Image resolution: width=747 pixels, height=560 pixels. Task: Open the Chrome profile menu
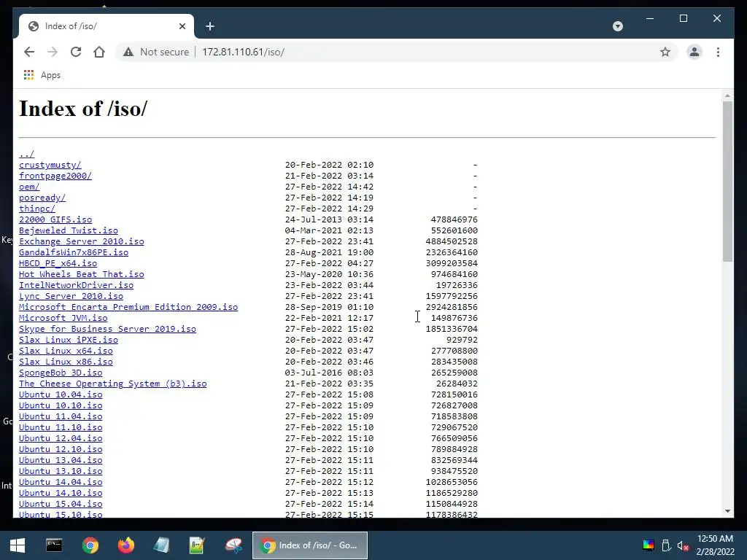click(x=694, y=52)
